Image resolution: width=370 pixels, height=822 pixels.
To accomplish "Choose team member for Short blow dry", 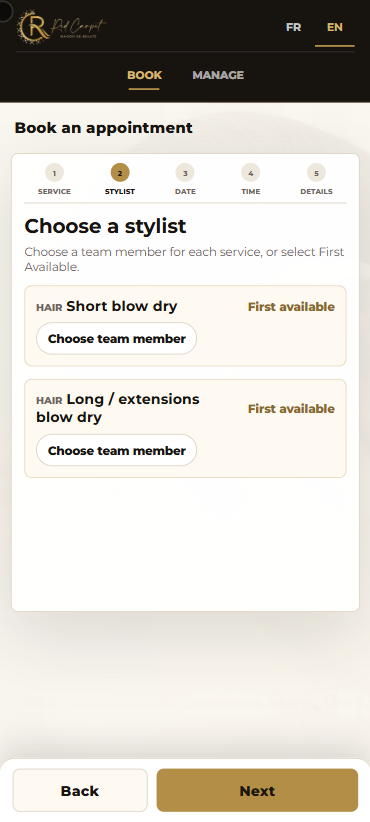I will pos(116,339).
